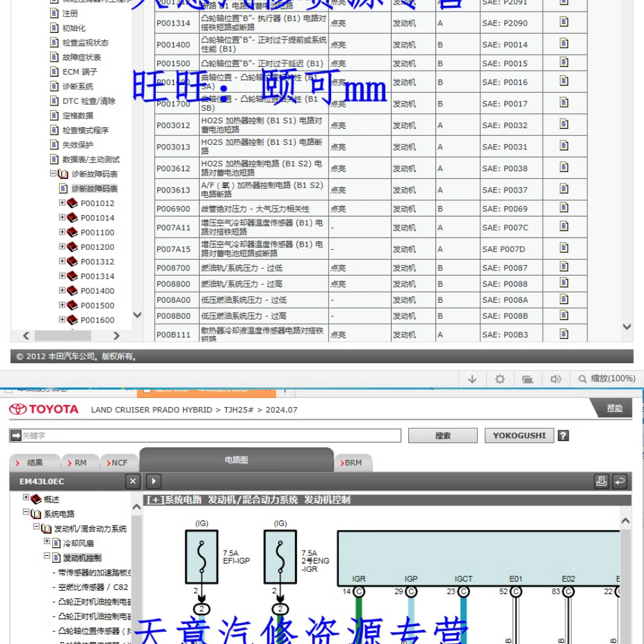This screenshot has width=644, height=644.
Task: Collapse the 诊断故障码表 folder node
Action: pyautogui.click(x=53, y=173)
